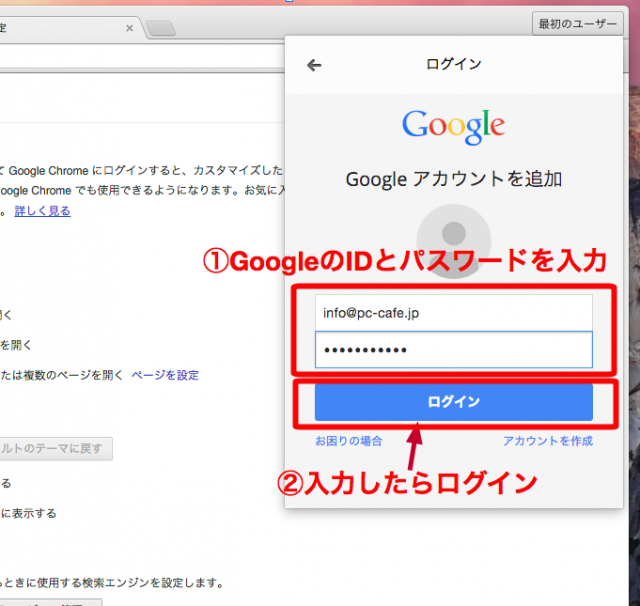
Task: Click the Chrome address bar
Action: tap(142, 56)
